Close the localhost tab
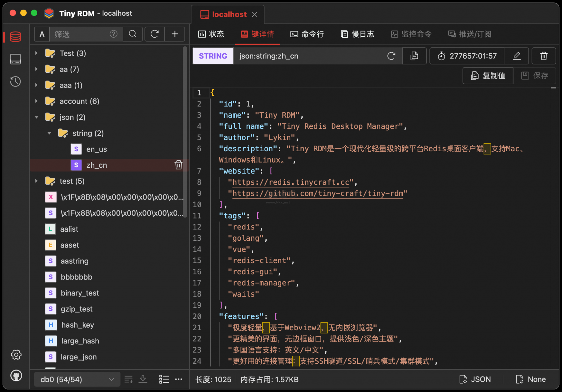 click(x=255, y=14)
